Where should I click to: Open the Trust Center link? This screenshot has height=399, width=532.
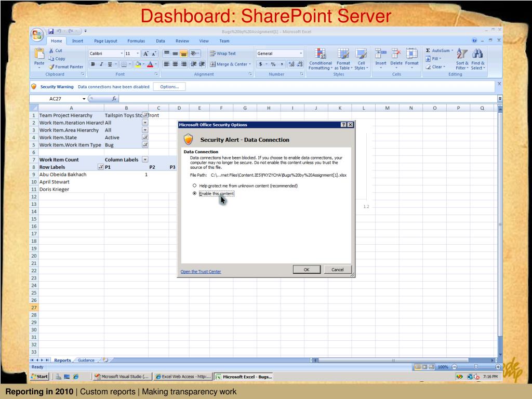pos(201,271)
